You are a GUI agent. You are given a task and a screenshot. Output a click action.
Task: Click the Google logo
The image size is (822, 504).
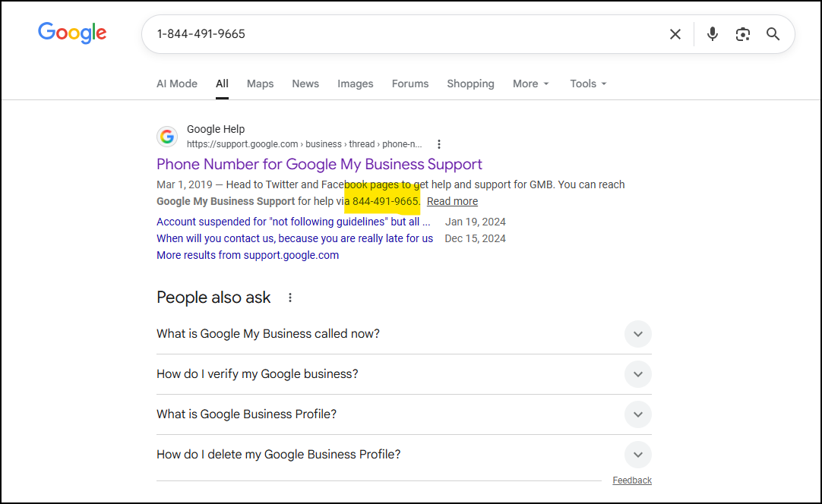click(72, 33)
